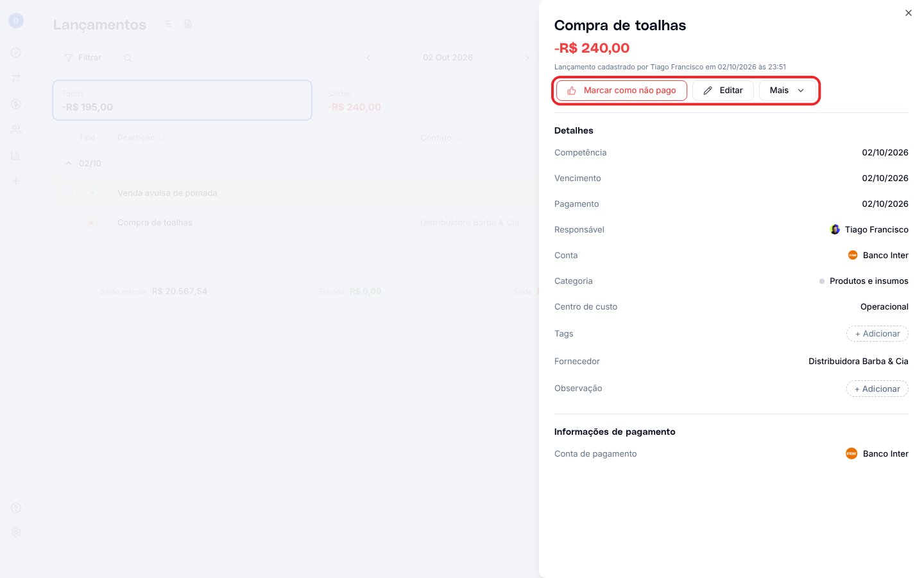Click Tiago Francisco's avatar in Responsável row
The height and width of the screenshot is (578, 924).
pyautogui.click(x=835, y=229)
